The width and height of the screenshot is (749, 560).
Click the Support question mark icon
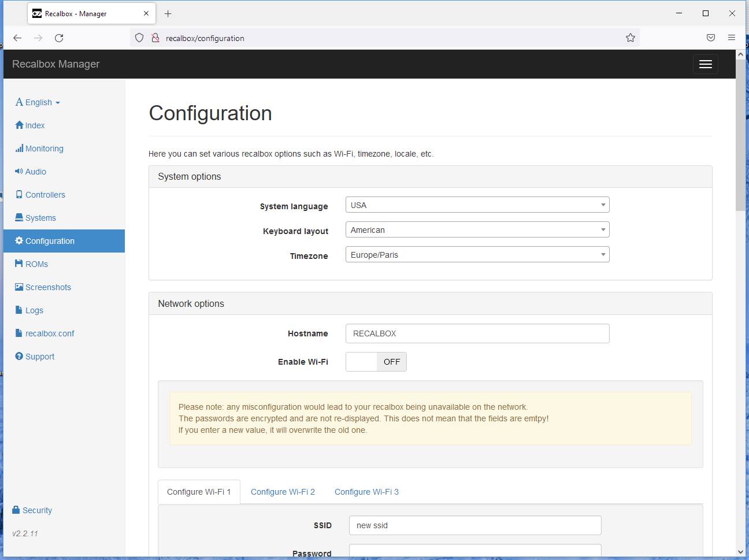click(19, 357)
